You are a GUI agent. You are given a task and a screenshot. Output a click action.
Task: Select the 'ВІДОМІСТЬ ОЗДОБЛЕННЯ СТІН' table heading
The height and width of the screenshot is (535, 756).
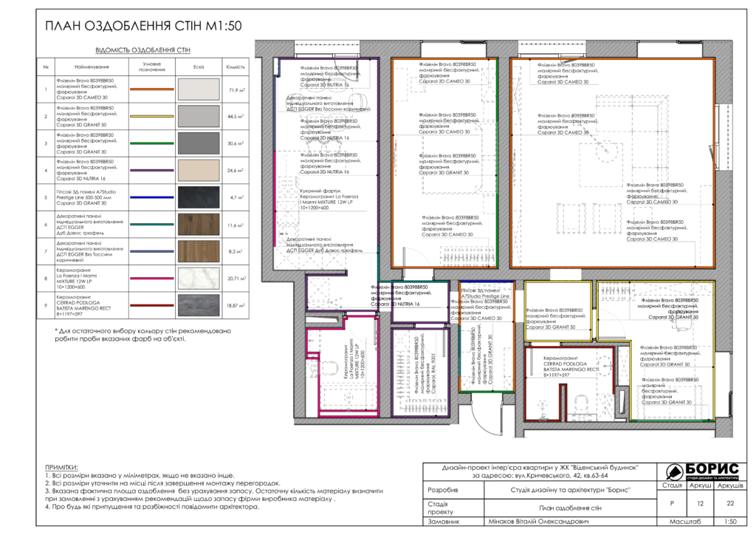(143, 51)
